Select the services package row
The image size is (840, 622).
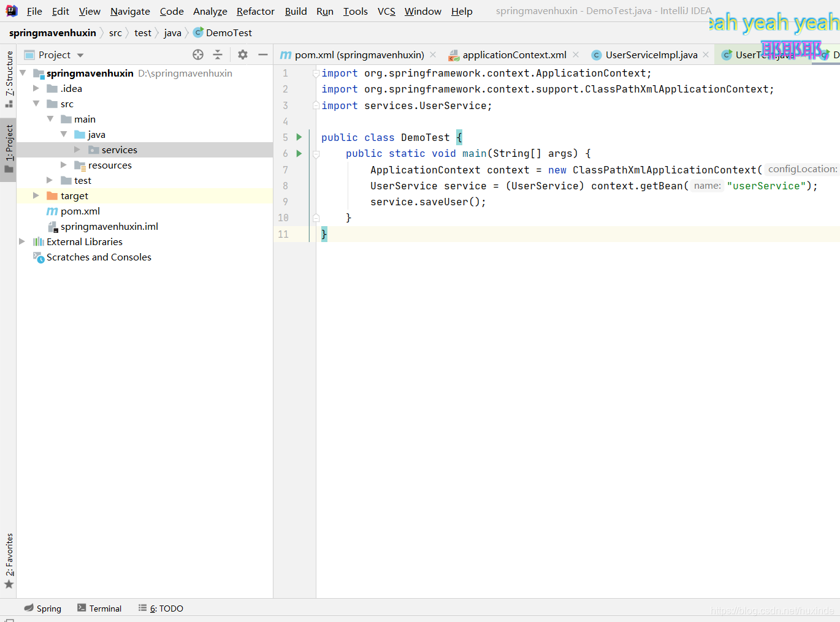145,150
